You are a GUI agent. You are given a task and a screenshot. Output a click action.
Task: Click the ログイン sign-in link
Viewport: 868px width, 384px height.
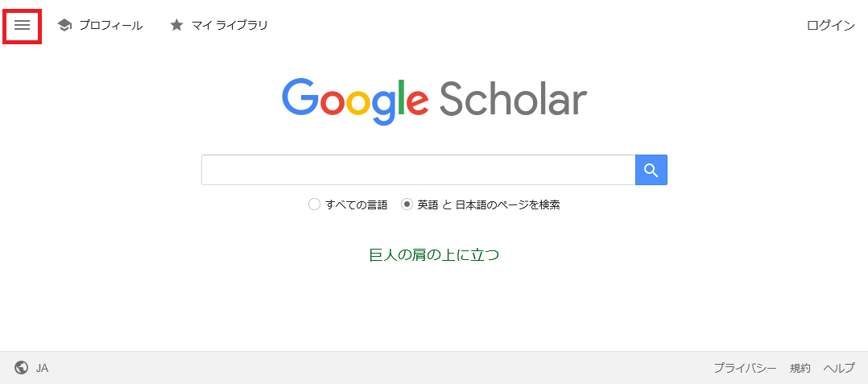(x=831, y=26)
